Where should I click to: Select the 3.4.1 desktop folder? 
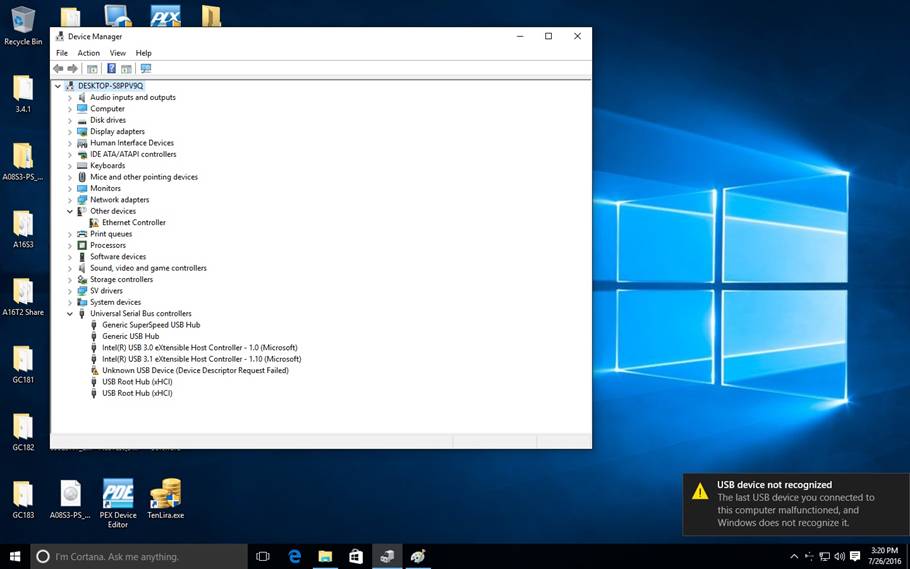point(23,93)
